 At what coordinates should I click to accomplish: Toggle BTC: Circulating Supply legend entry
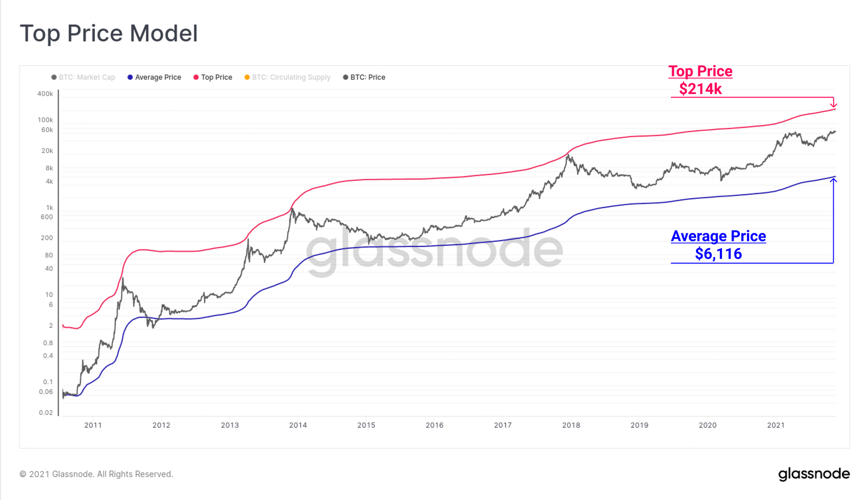pos(287,77)
